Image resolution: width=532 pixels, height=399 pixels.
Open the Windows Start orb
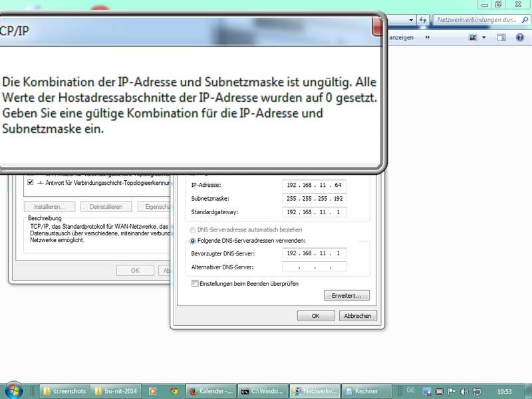pos(13,390)
